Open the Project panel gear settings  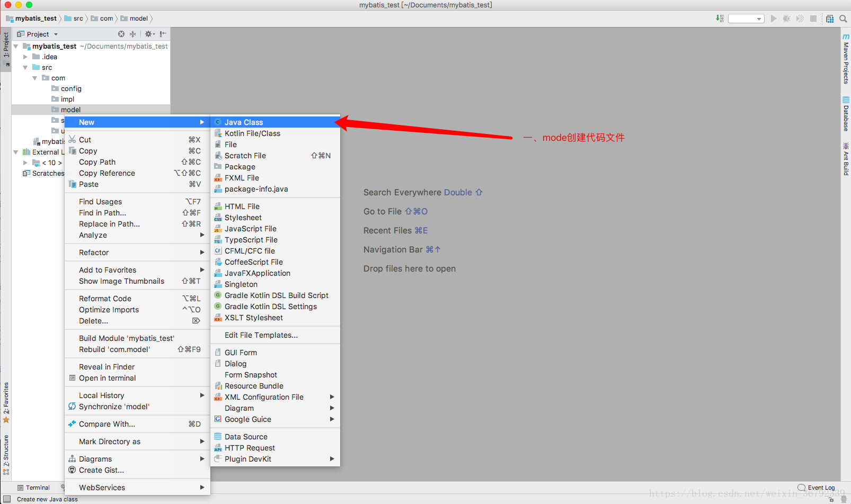(149, 34)
